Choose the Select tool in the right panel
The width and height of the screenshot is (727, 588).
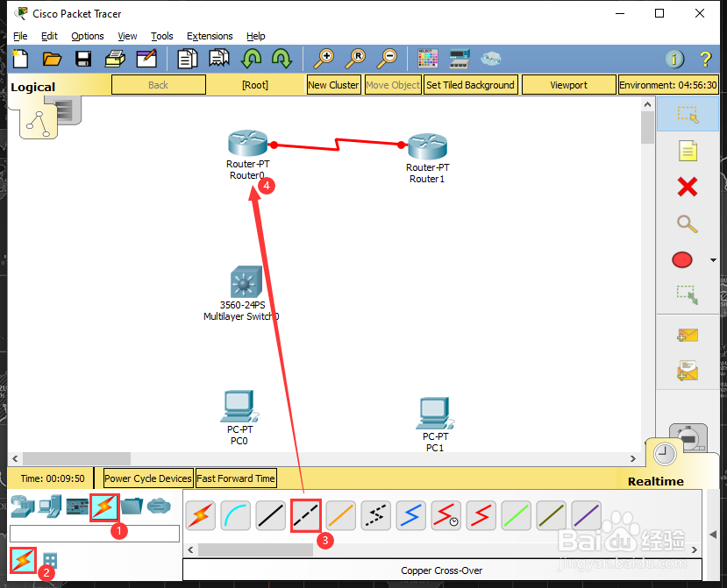tap(688, 115)
